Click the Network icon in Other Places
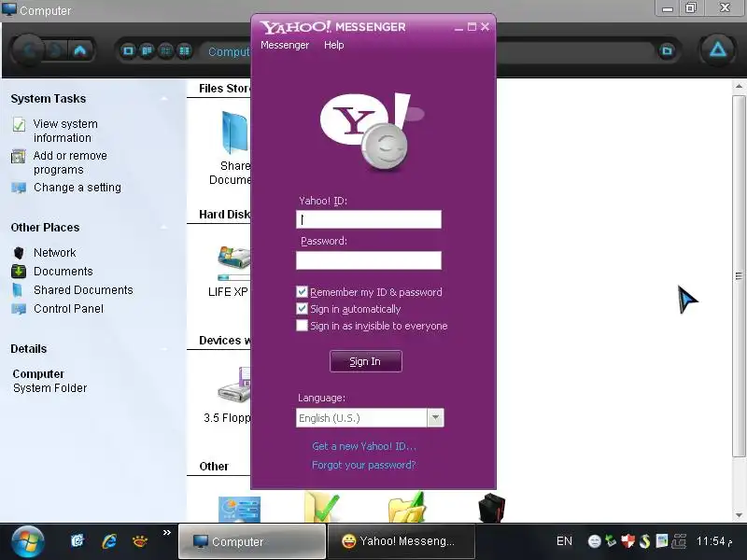 coord(19,253)
